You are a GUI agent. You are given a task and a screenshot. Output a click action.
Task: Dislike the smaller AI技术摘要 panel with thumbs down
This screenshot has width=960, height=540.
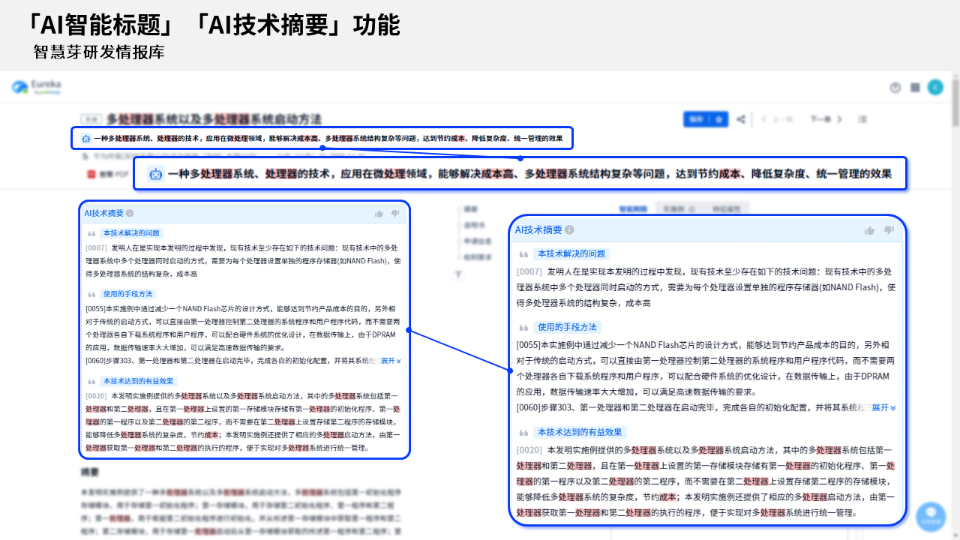pos(395,214)
